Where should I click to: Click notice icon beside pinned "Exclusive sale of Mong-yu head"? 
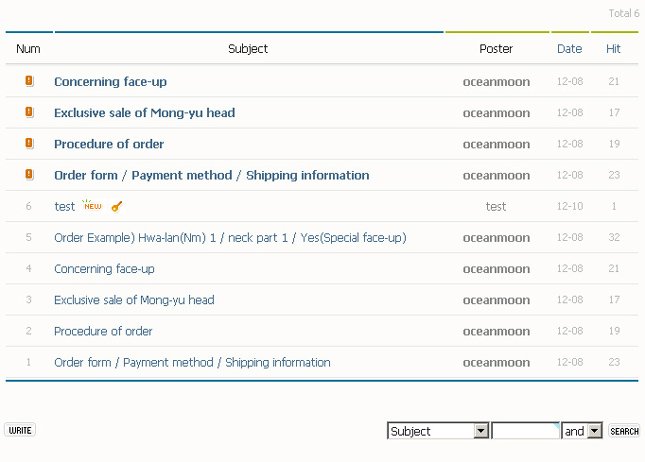coord(29,112)
